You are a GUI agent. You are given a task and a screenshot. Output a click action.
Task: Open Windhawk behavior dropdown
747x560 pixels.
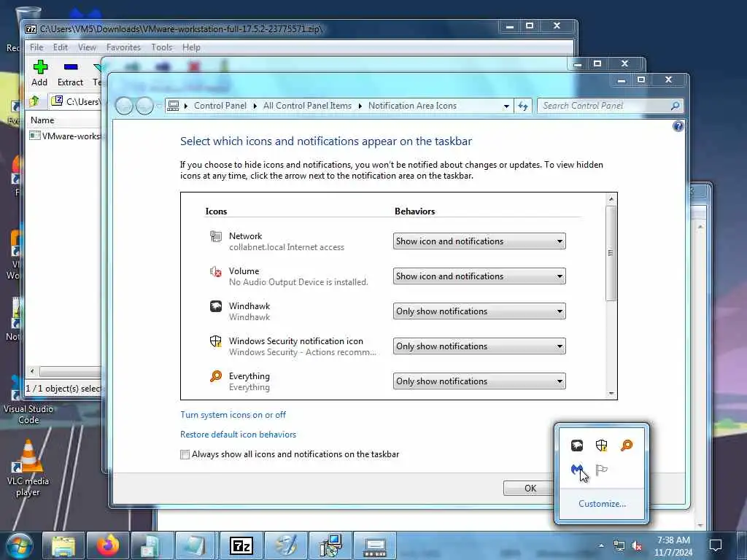tap(479, 311)
